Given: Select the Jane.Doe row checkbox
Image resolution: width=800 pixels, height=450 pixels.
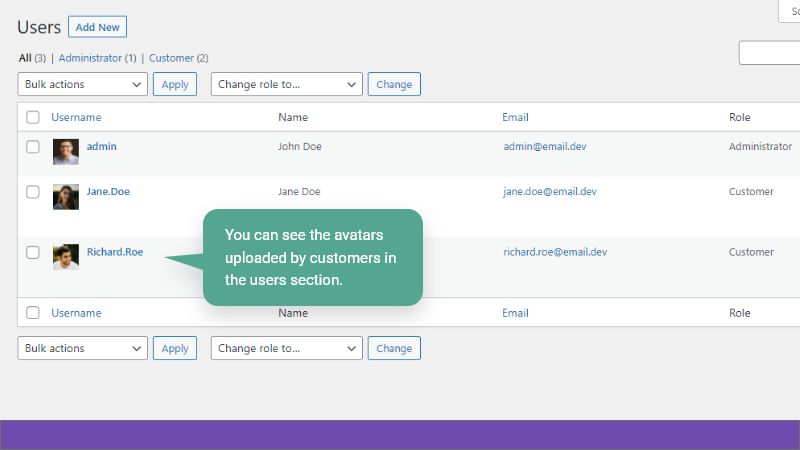Looking at the screenshot, I should (33, 192).
